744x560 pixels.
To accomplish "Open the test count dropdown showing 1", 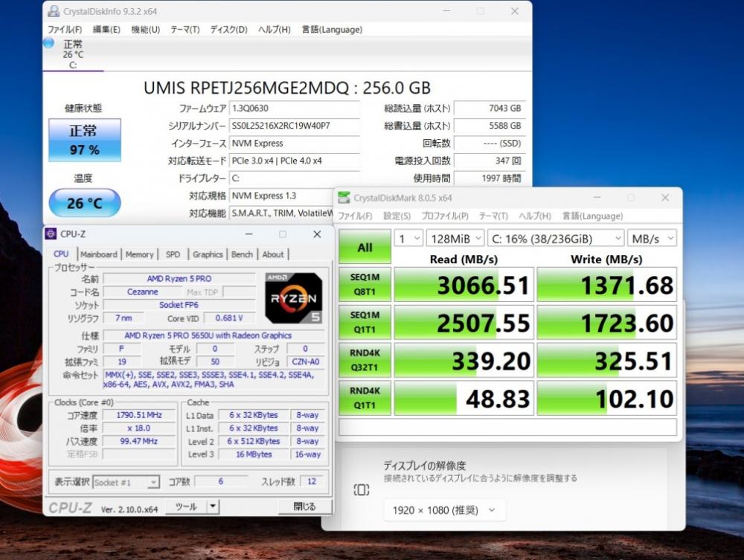I will (x=408, y=239).
